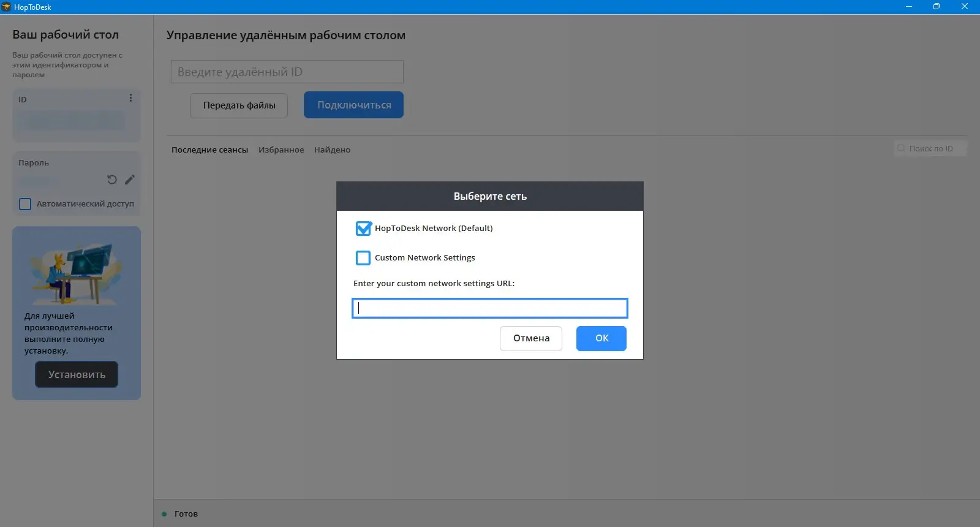Click the Enter your custom network settings URL label

[434, 284]
